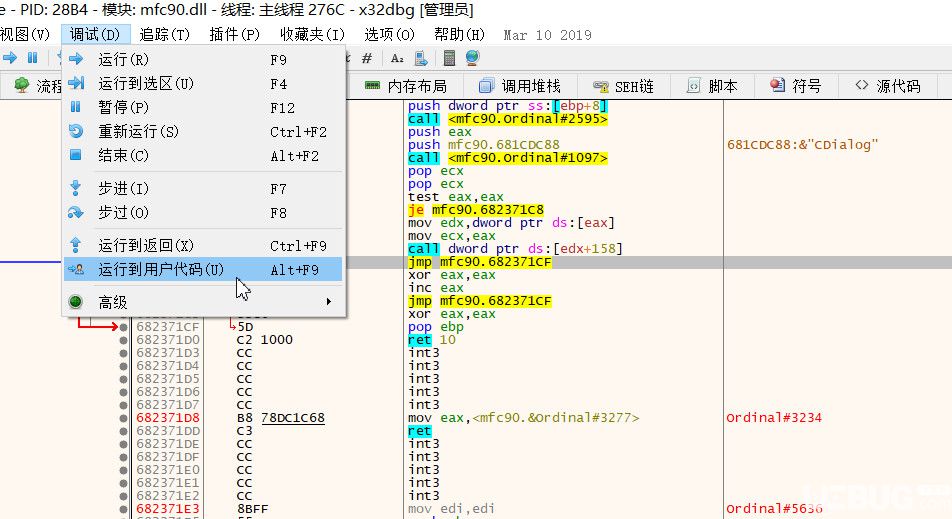Click the A₂ strings toolbar icon
The width and height of the screenshot is (952, 519).
click(x=397, y=58)
